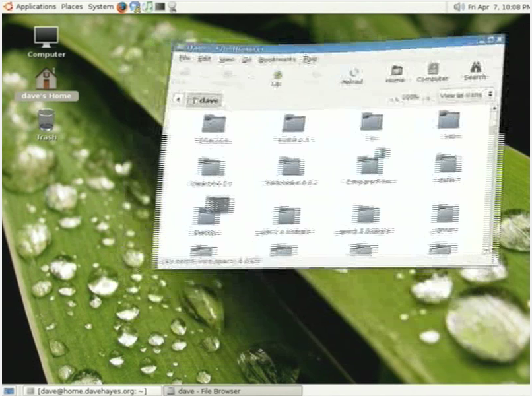Open the Go menu in File Browser
Viewport: 532px width, 396px height.
pos(247,60)
